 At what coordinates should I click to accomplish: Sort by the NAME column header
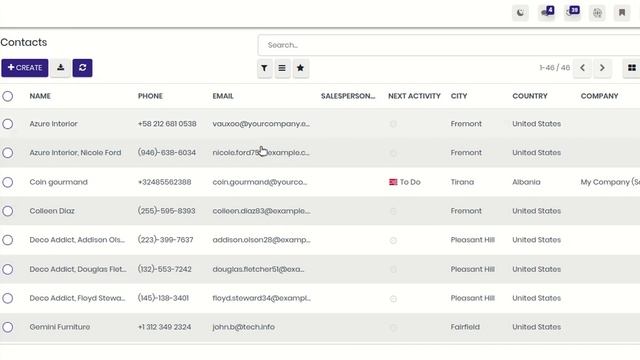(x=40, y=96)
